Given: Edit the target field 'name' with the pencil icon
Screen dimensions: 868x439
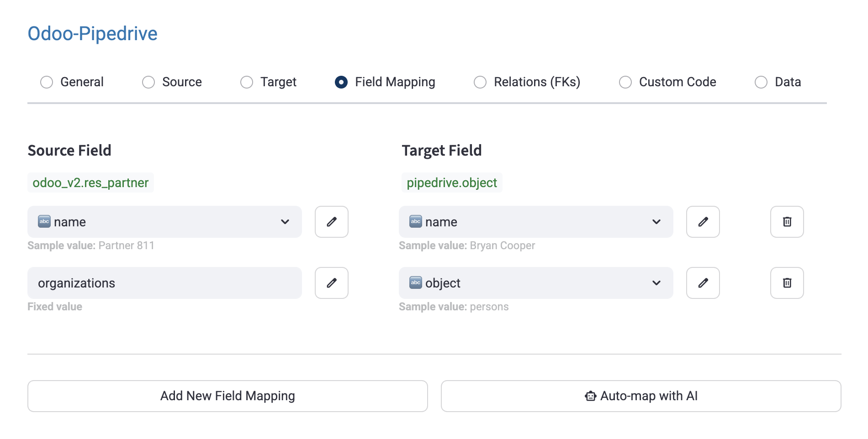Looking at the screenshot, I should (x=703, y=222).
